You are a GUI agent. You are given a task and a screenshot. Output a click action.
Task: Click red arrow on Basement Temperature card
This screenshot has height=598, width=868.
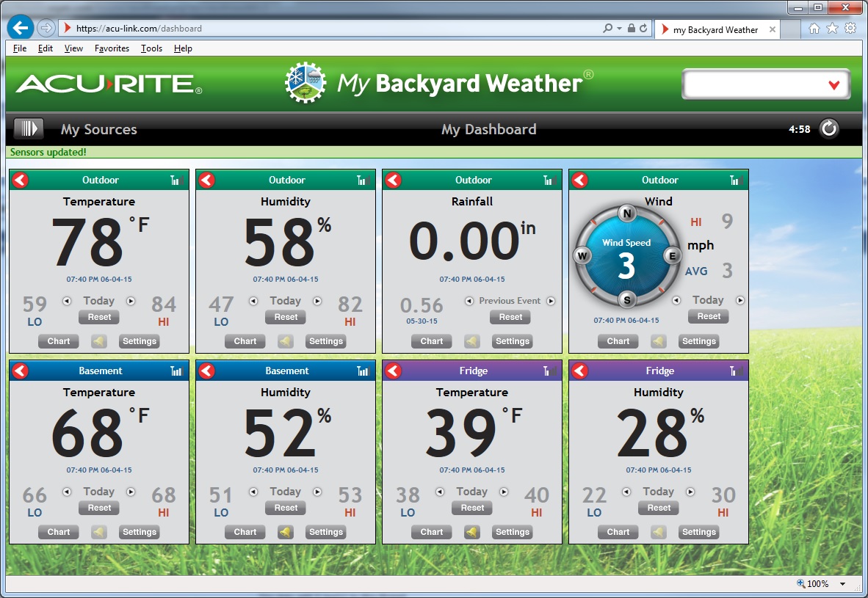[x=21, y=371]
